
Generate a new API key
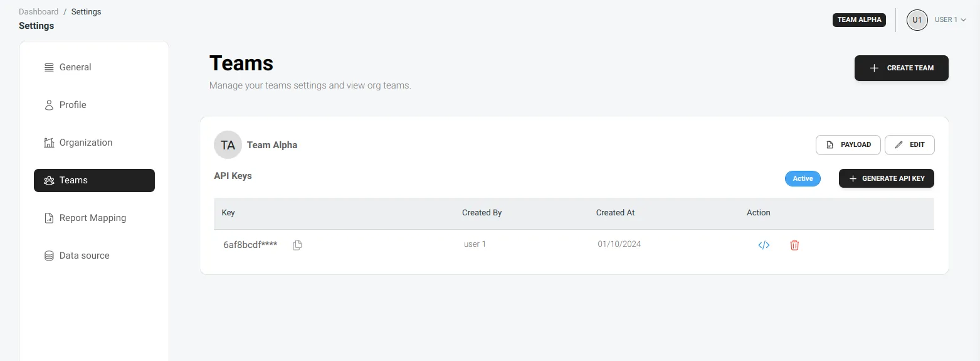pos(886,178)
